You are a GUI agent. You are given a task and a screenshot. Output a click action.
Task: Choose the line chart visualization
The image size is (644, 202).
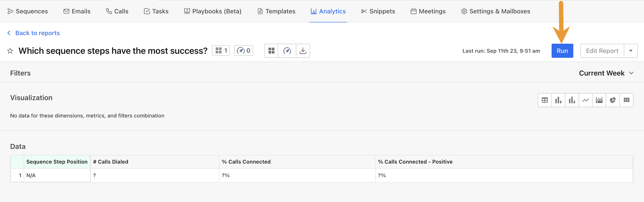tap(585, 100)
